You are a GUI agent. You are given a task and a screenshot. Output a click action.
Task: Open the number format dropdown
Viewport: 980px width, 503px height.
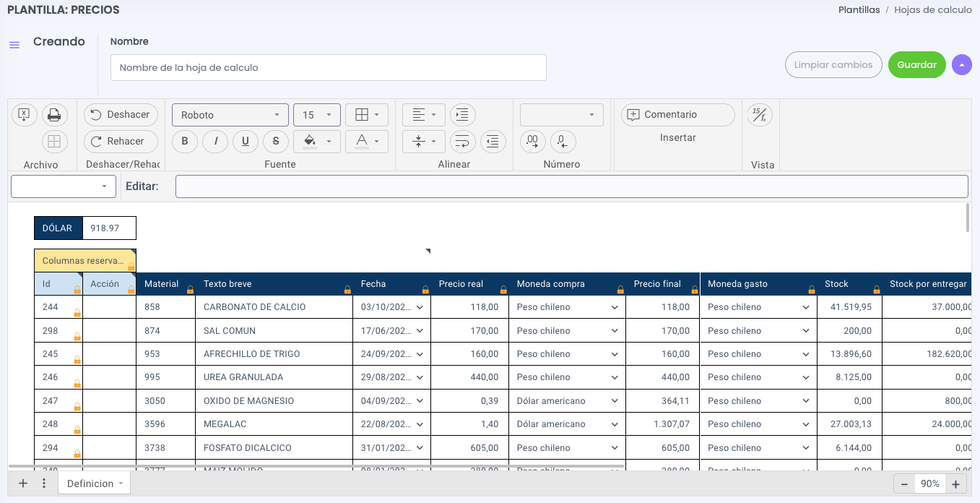point(562,115)
